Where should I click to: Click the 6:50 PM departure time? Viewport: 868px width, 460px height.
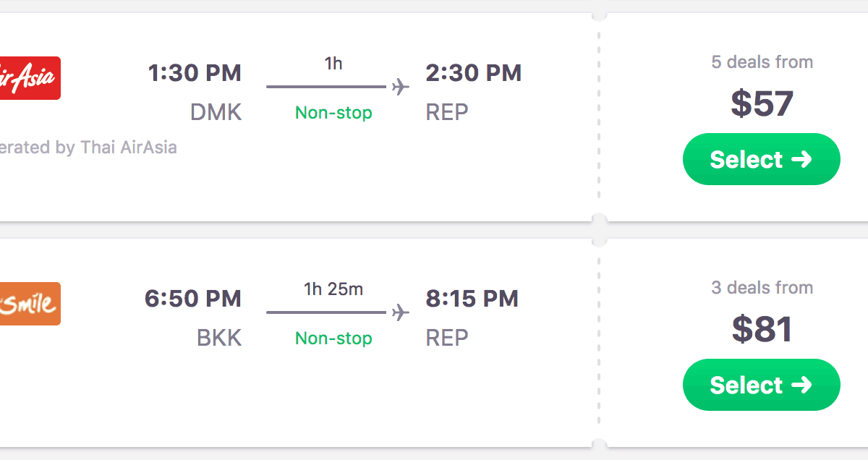(x=193, y=299)
